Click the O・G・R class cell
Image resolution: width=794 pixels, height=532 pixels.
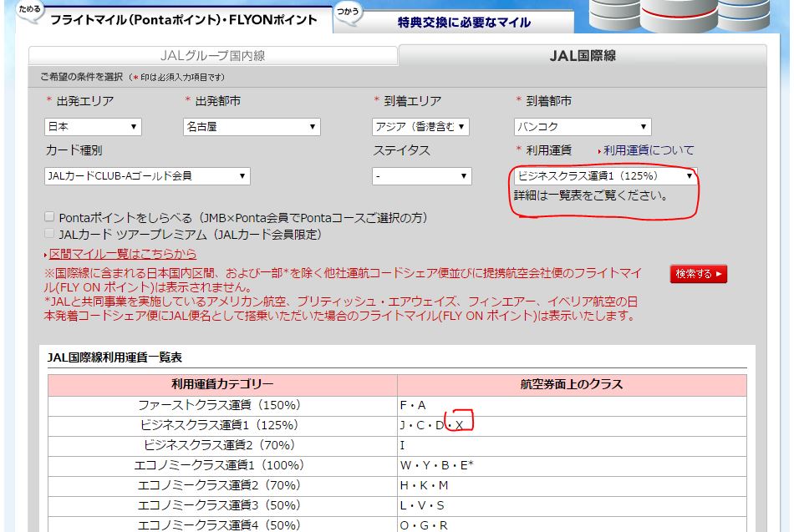(x=572, y=525)
